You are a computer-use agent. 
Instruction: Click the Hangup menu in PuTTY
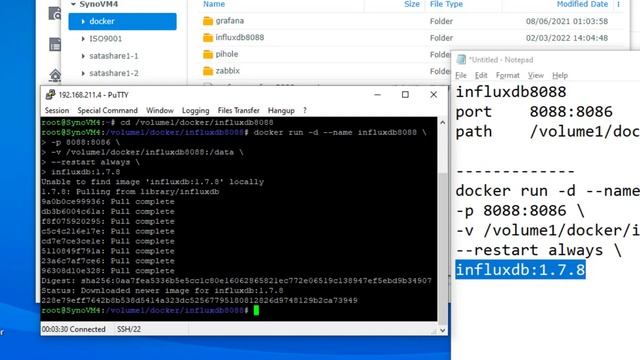(281, 111)
